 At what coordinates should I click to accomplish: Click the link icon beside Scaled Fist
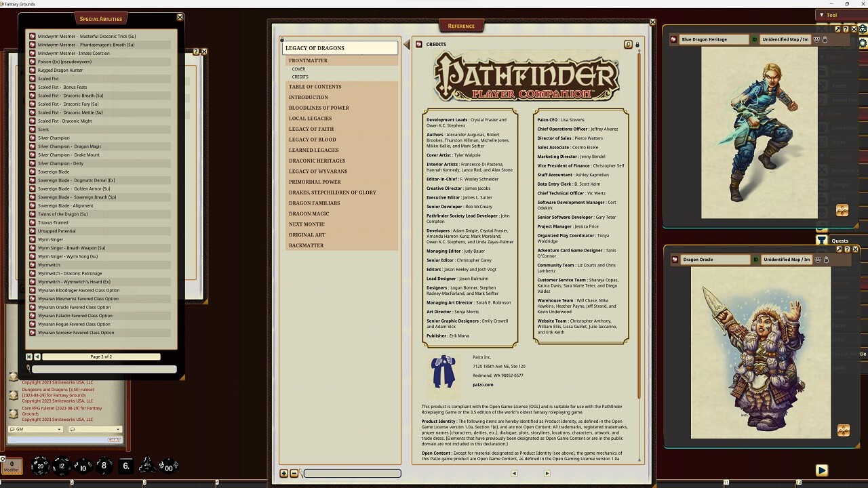pyautogui.click(x=32, y=79)
